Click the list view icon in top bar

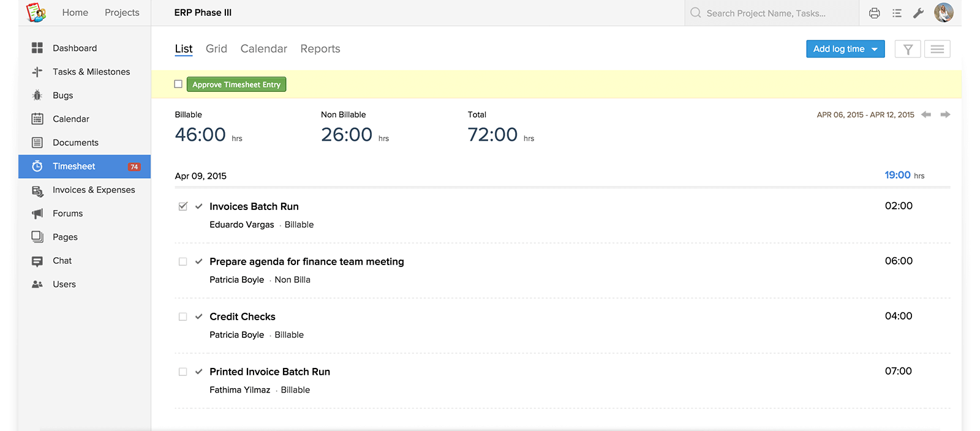click(x=897, y=13)
